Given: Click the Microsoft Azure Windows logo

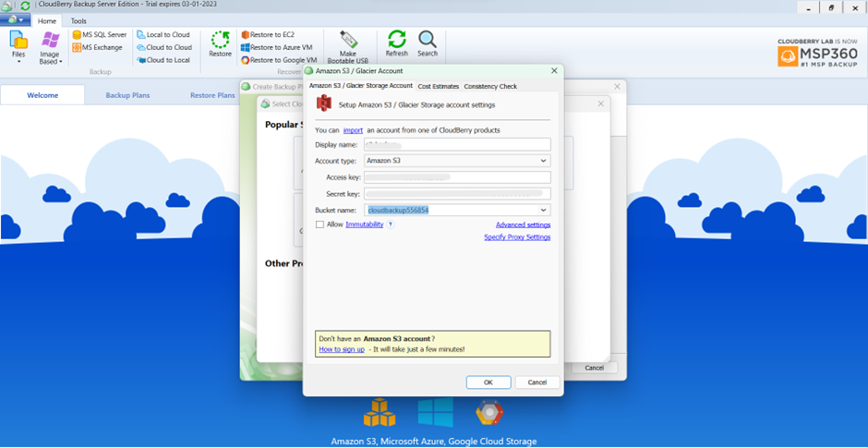Looking at the screenshot, I should pyautogui.click(x=435, y=413).
